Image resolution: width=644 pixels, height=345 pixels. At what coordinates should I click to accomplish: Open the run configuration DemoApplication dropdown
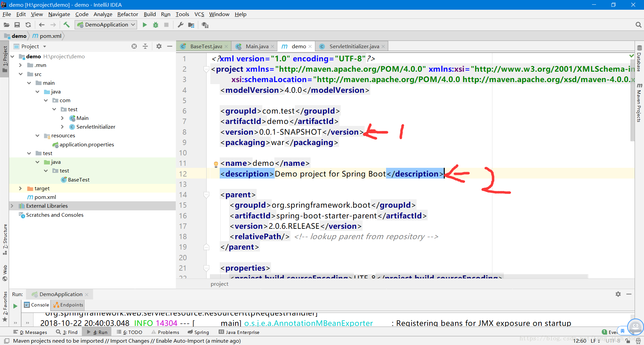coord(106,25)
